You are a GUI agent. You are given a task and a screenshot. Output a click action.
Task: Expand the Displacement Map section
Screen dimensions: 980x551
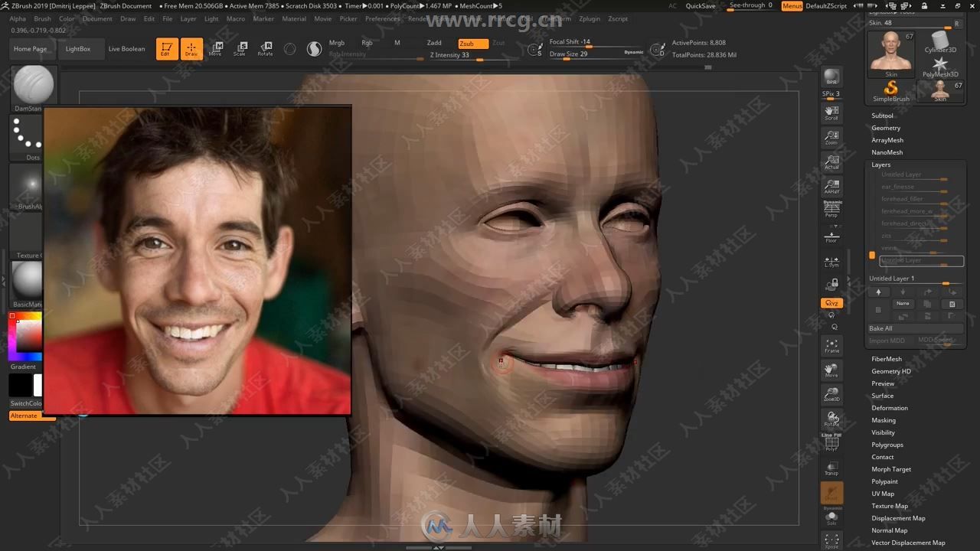(x=898, y=518)
